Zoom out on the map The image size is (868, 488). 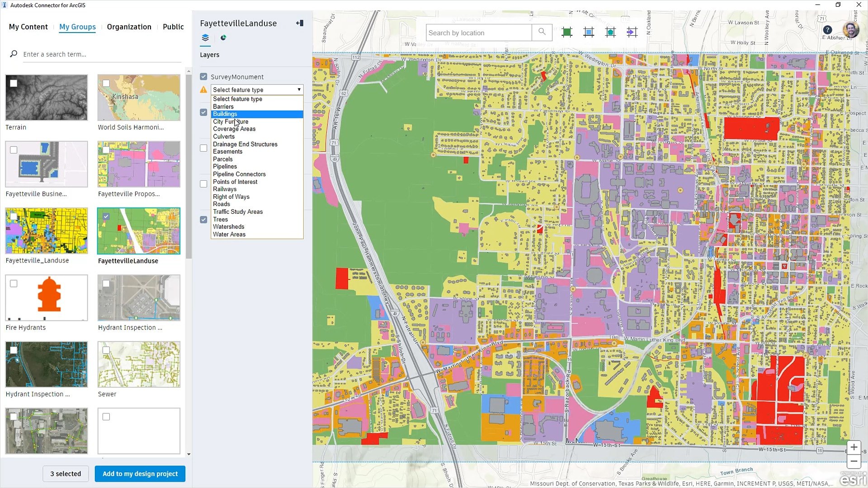[x=854, y=461]
